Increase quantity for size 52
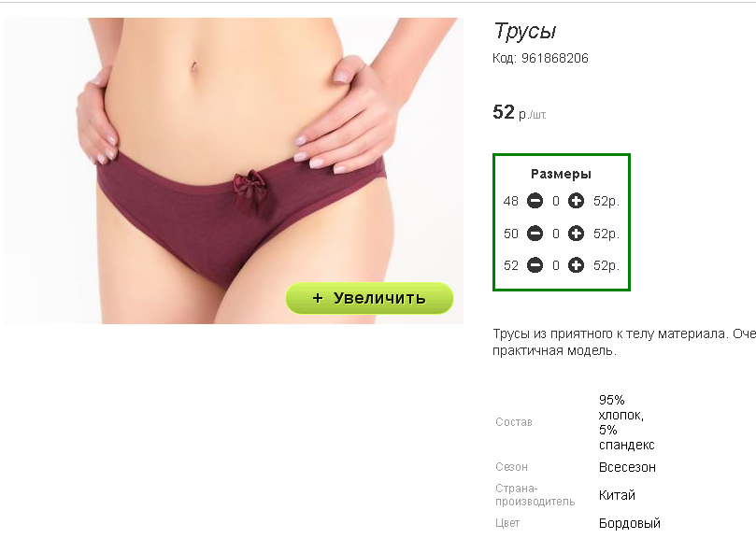 (576, 265)
